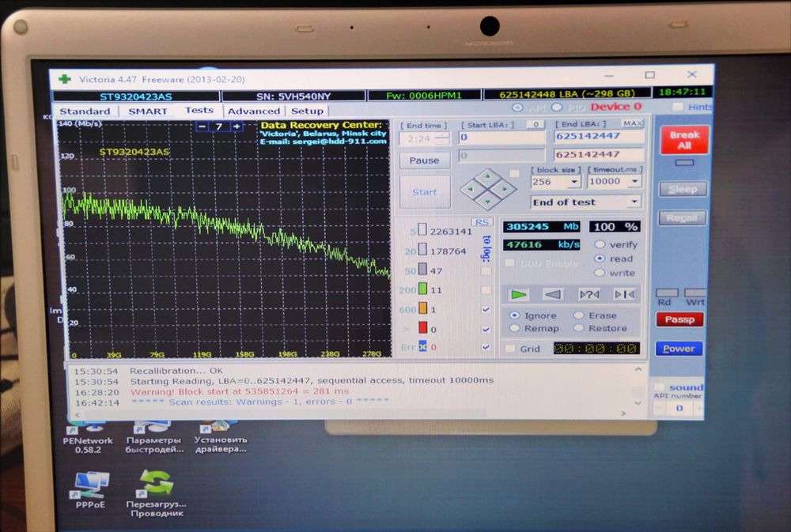Switch to the Setup tab
Viewport: 791px width, 532px height.
307,111
